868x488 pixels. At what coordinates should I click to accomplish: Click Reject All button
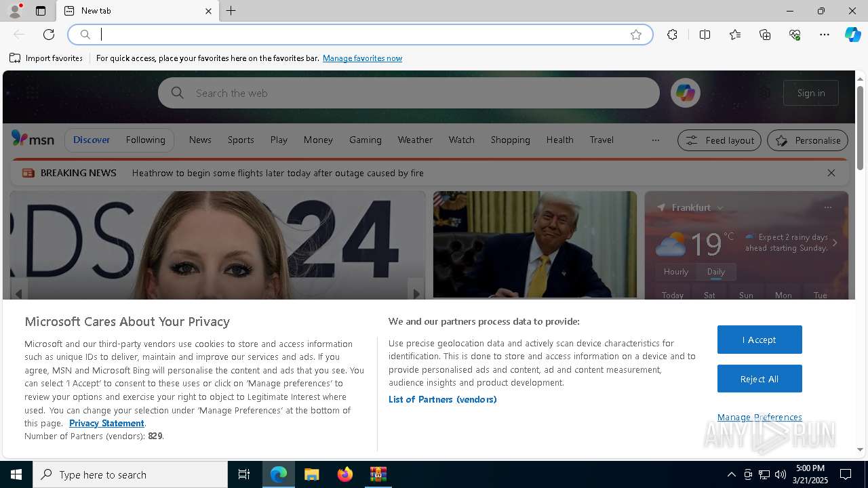pyautogui.click(x=759, y=379)
